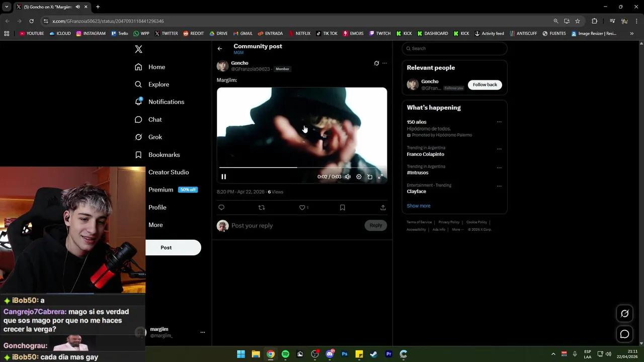The image size is (644, 362).
Task: Show hidden system tray icons
Action: click(553, 354)
